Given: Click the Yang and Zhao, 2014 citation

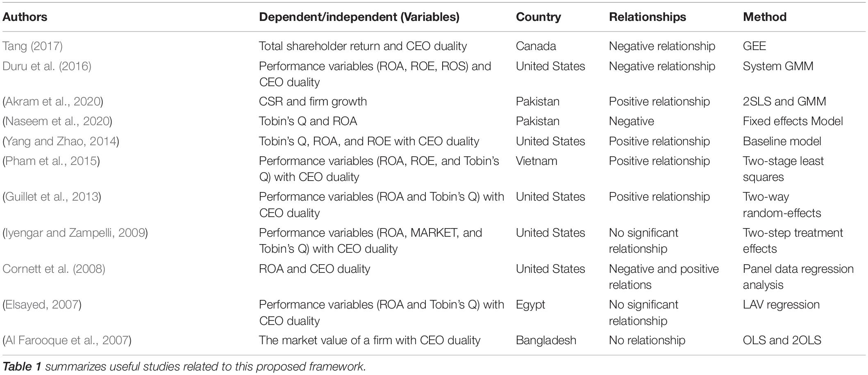Looking at the screenshot, I should click(x=61, y=141).
